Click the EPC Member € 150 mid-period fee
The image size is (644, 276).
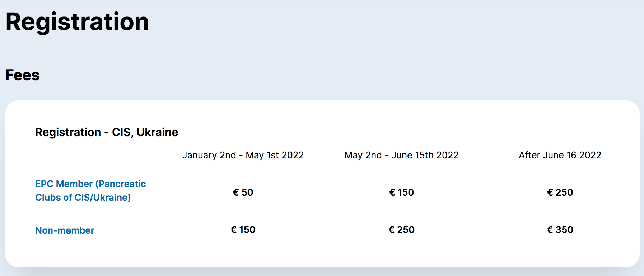pos(402,192)
